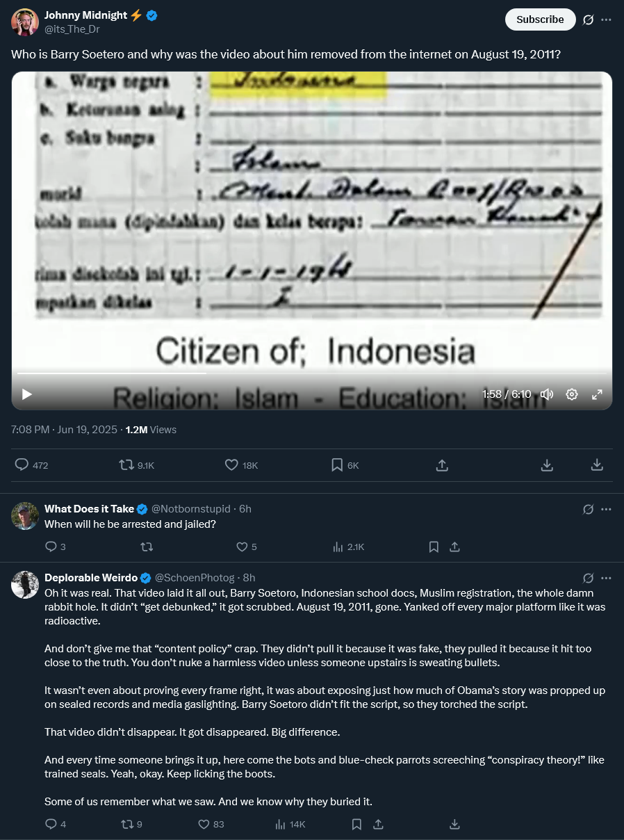The height and width of the screenshot is (840, 624).
Task: Bookmark the main post with 6K bookmarks
Action: 345,465
